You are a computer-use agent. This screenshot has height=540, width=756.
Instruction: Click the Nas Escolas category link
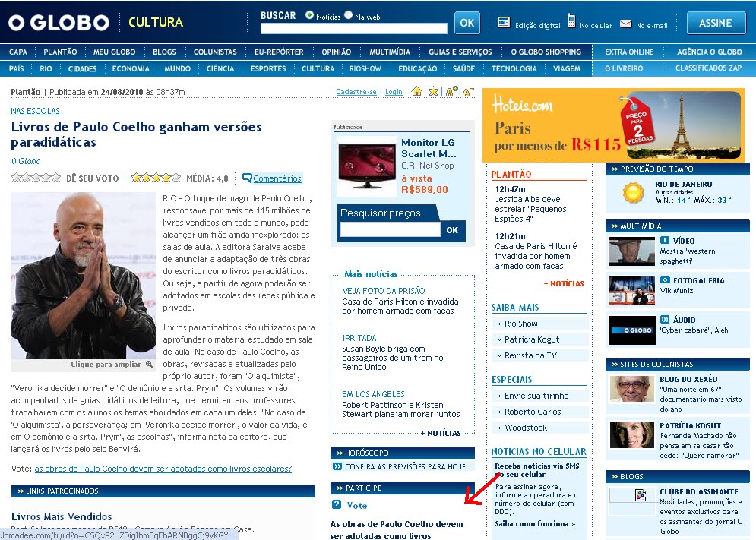pyautogui.click(x=35, y=111)
